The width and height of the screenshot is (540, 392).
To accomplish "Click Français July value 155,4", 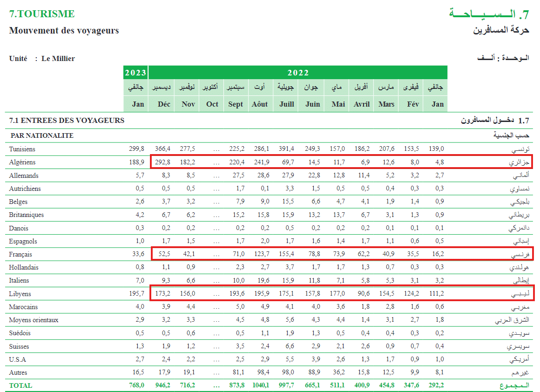I will pos(286,254).
